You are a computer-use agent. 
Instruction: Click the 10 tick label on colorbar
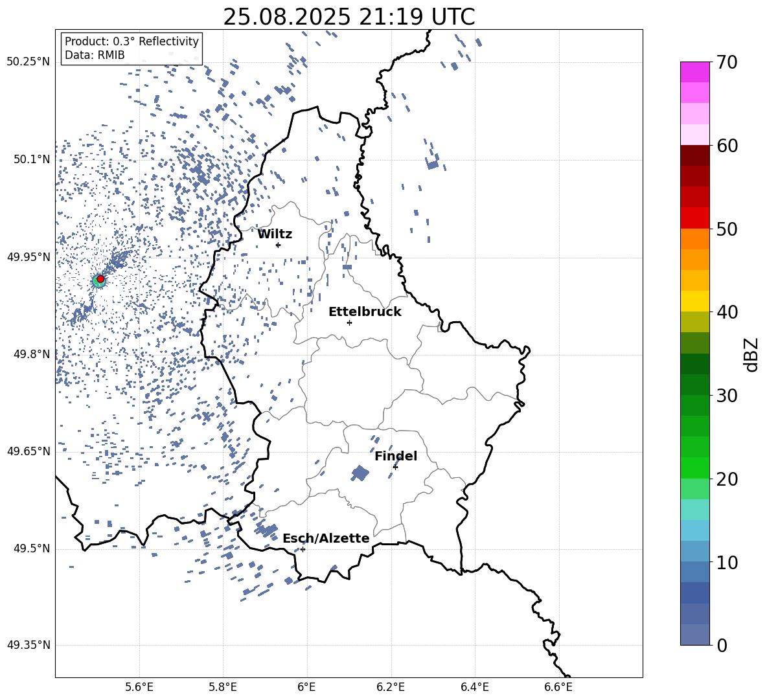(727, 562)
